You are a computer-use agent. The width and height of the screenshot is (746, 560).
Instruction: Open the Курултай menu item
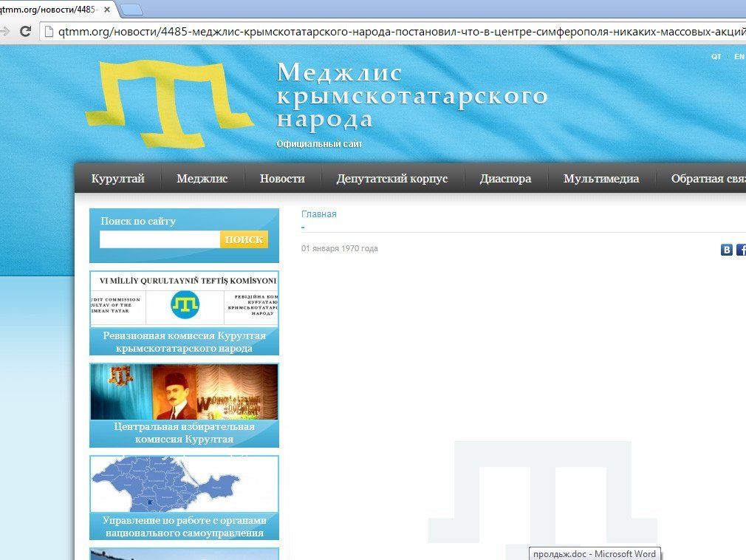pyautogui.click(x=117, y=179)
